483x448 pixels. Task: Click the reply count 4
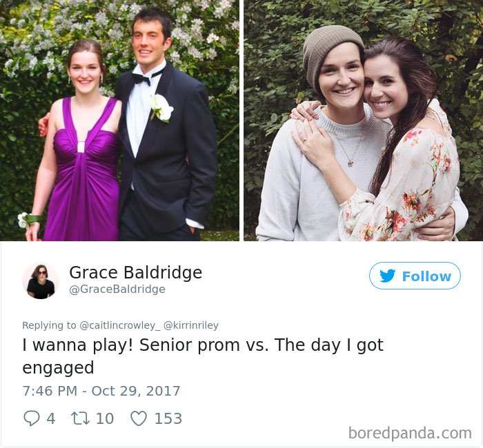coord(51,419)
